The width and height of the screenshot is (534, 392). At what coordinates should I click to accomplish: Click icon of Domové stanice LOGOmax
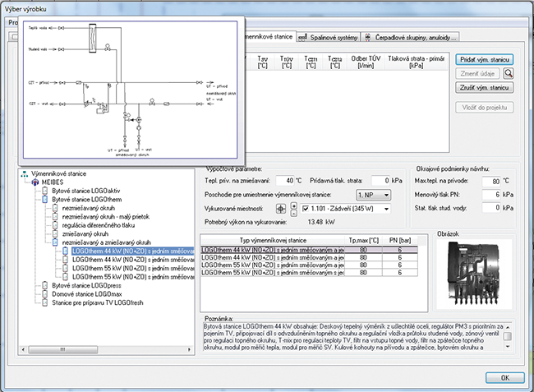44,294
